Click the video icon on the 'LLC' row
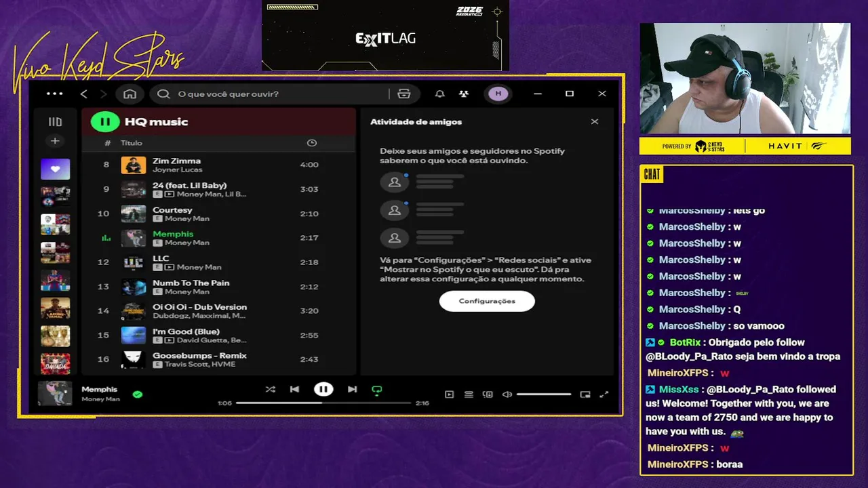Screen dimensions: 868x488 (170, 267)
